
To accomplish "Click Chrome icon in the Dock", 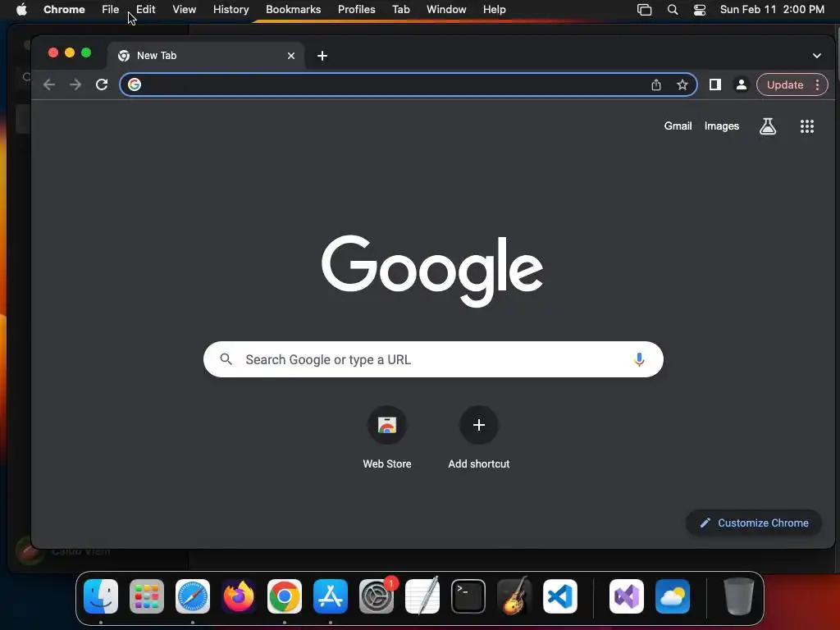I will pos(285,596).
